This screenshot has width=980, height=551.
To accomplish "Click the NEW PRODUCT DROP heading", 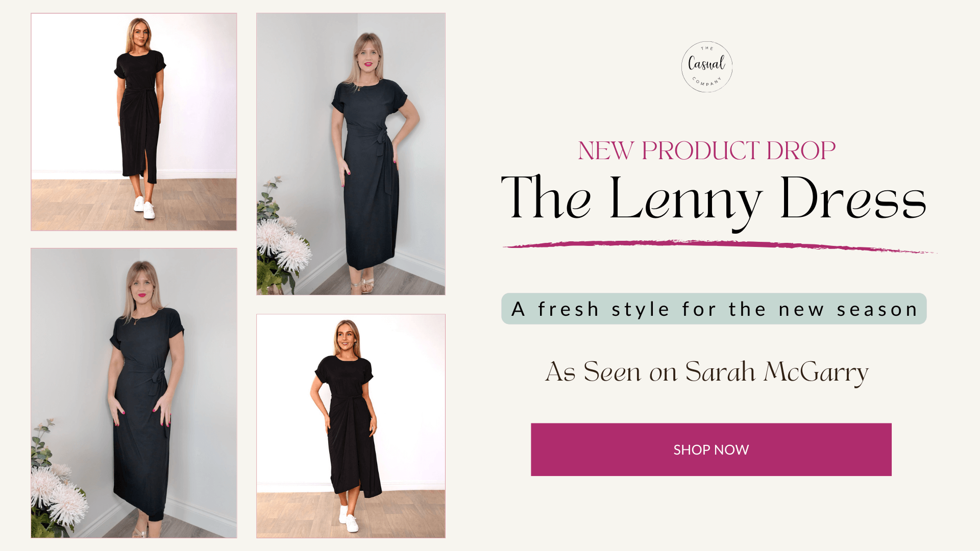I will (x=706, y=151).
